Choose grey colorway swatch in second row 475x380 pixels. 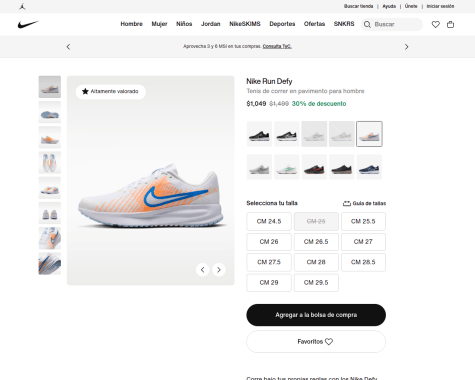pos(259,167)
